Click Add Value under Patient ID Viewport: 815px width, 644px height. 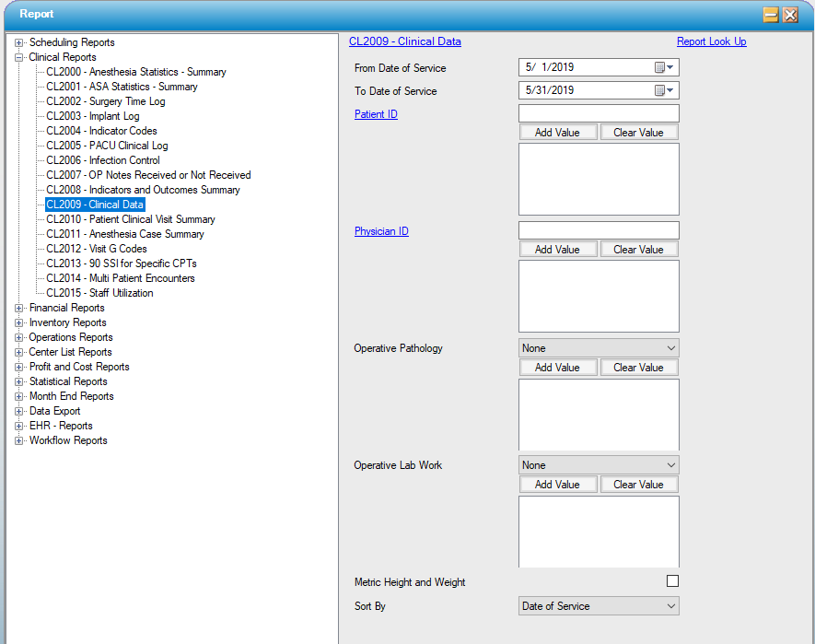pyautogui.click(x=557, y=133)
